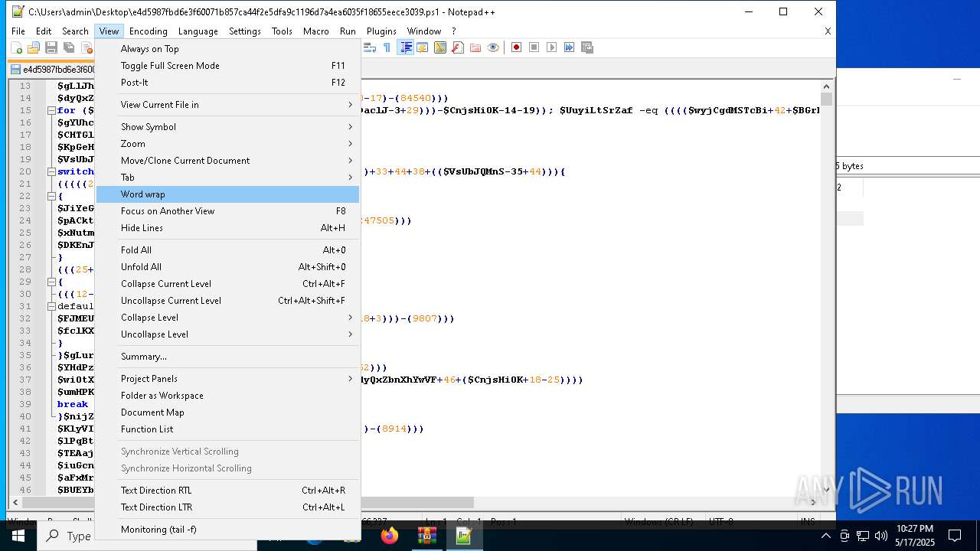Open the Language menu
The height and width of the screenshot is (551, 980).
(198, 31)
